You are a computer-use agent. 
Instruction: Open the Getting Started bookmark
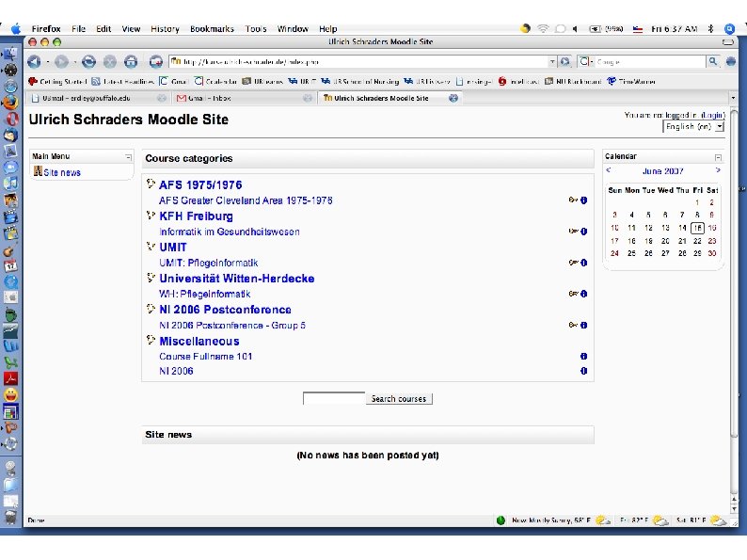click(57, 82)
